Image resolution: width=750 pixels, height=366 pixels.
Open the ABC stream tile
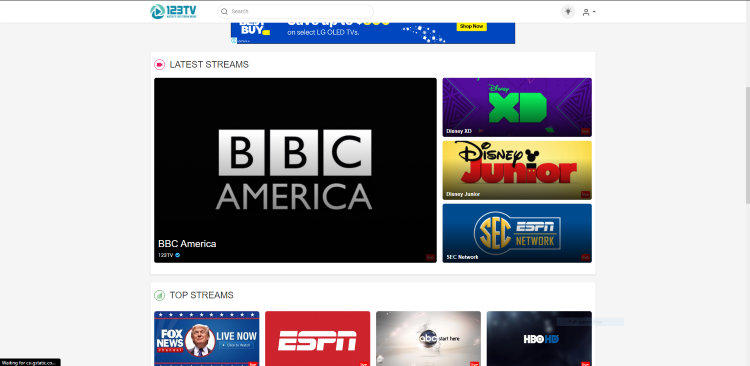[429, 338]
